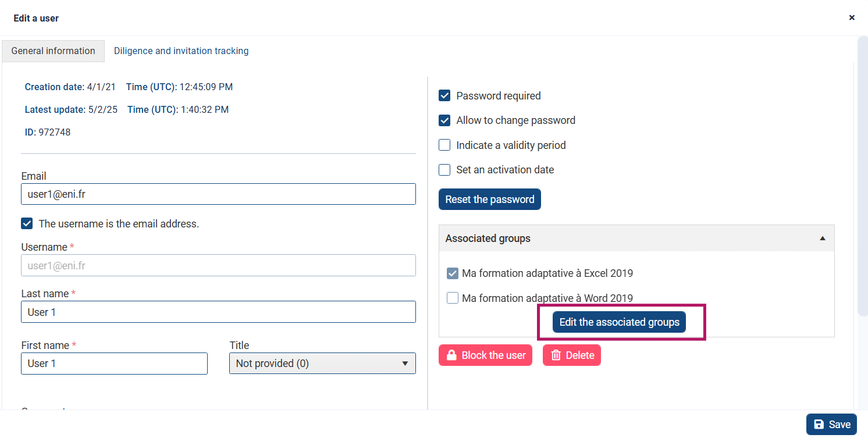
Task: Switch to Diligence and invitation tracking tab
Action: (181, 51)
